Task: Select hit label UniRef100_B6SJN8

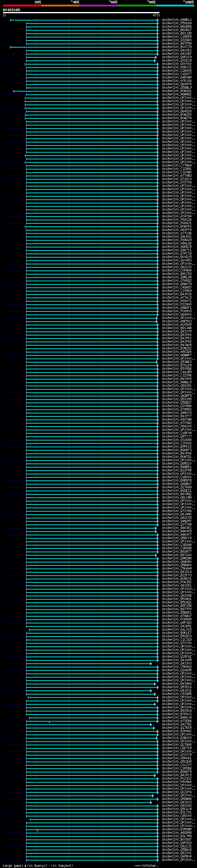Action: click(176, 328)
